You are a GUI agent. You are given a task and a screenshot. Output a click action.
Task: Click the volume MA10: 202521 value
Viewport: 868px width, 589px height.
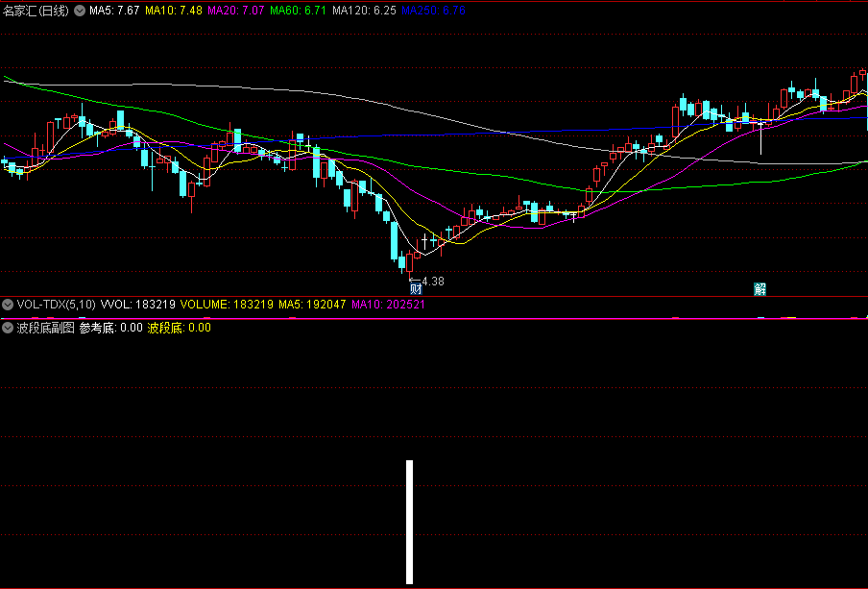click(x=388, y=305)
